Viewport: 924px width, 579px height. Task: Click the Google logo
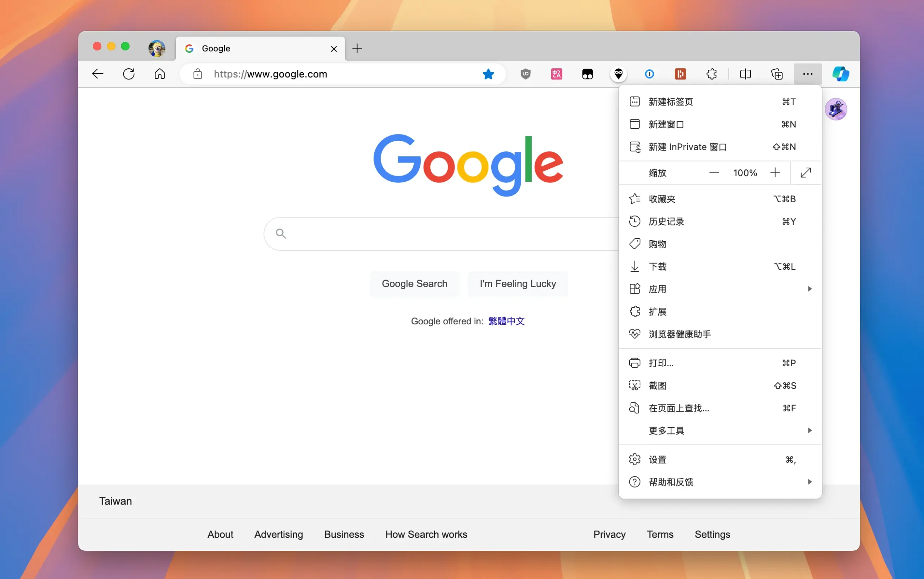coord(468,165)
